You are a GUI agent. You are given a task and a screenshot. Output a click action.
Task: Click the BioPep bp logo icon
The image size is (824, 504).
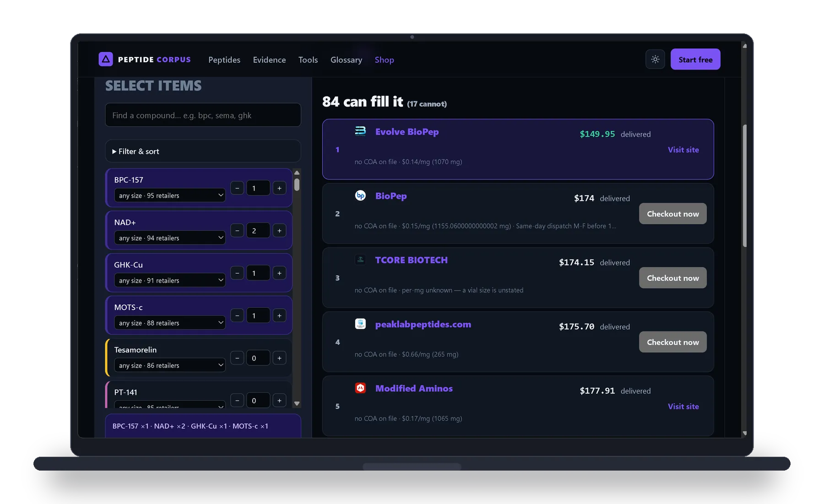tap(360, 195)
